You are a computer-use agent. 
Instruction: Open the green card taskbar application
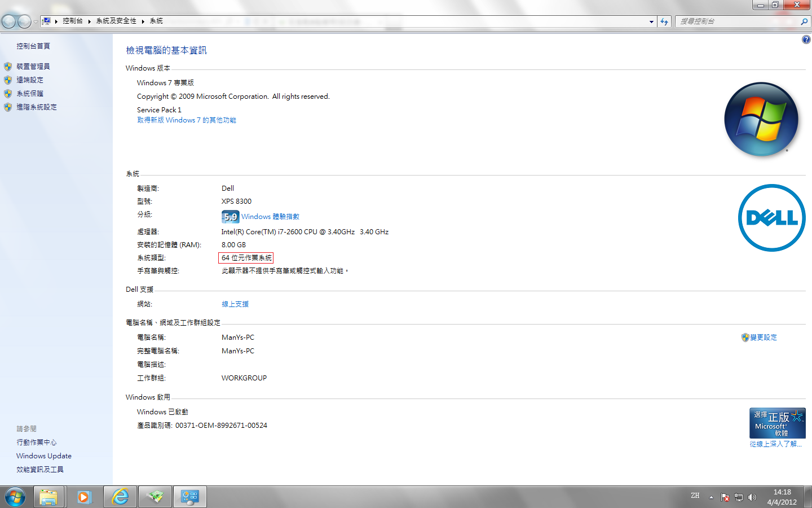click(155, 497)
